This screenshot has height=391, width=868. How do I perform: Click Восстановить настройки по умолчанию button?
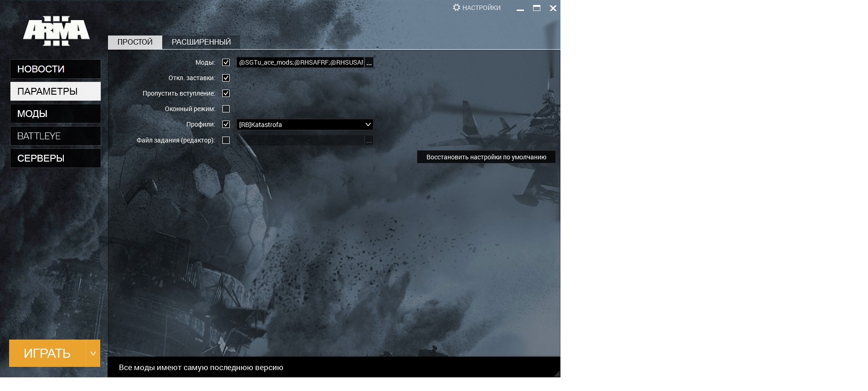(x=486, y=157)
